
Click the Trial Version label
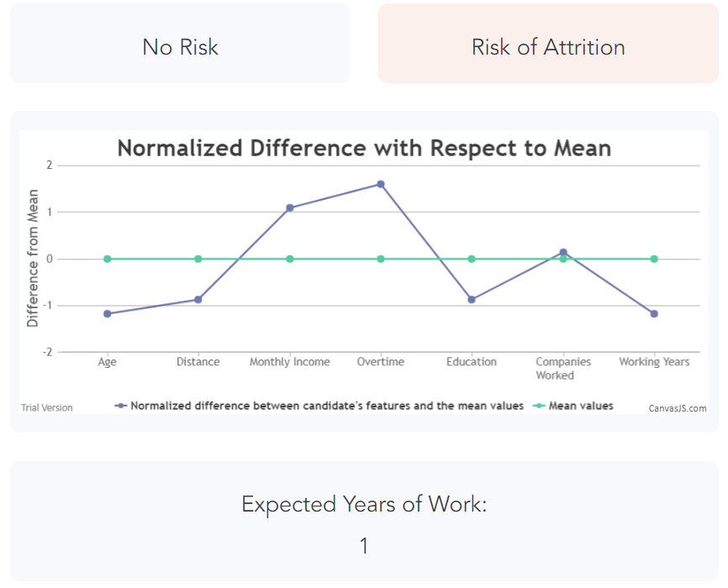47,408
